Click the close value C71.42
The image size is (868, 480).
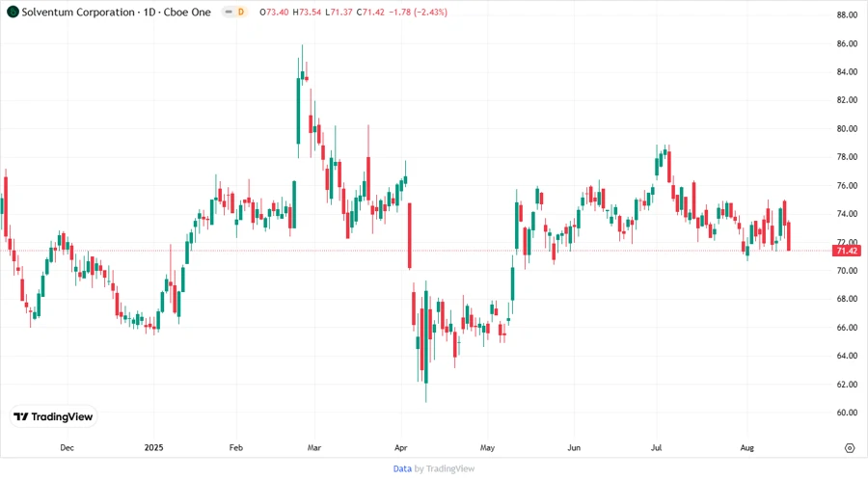coord(370,13)
